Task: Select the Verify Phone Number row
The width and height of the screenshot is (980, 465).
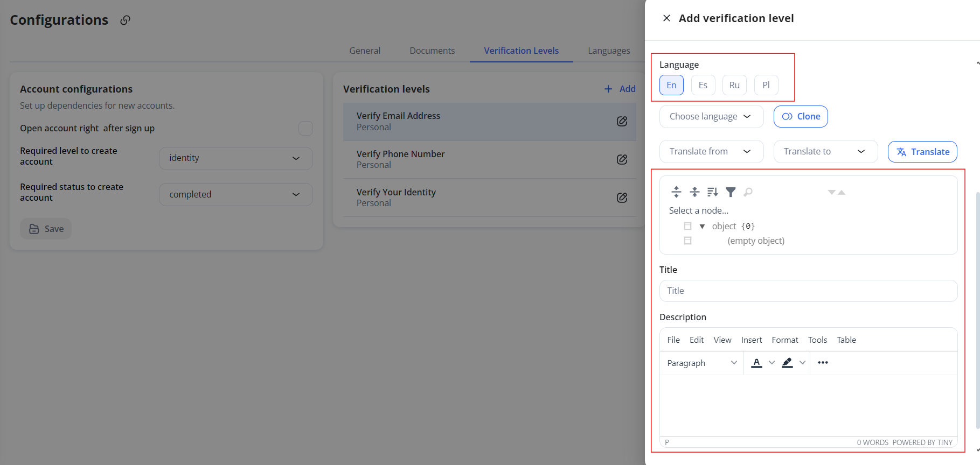Action: (489, 159)
